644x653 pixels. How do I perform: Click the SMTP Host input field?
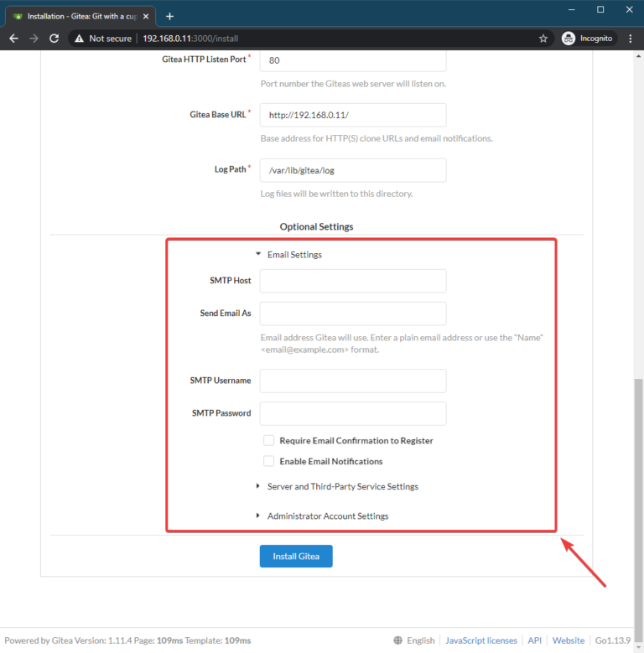click(353, 281)
